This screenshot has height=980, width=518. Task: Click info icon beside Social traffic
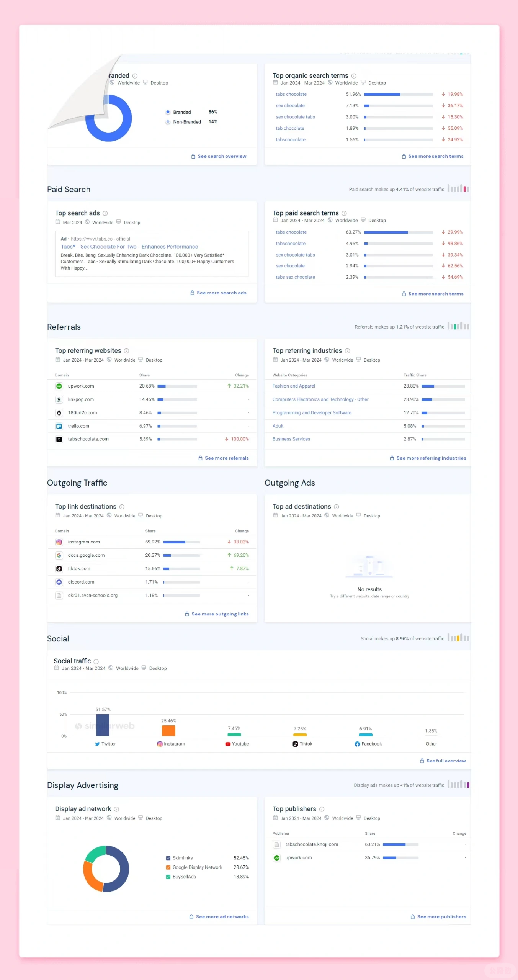coord(96,661)
